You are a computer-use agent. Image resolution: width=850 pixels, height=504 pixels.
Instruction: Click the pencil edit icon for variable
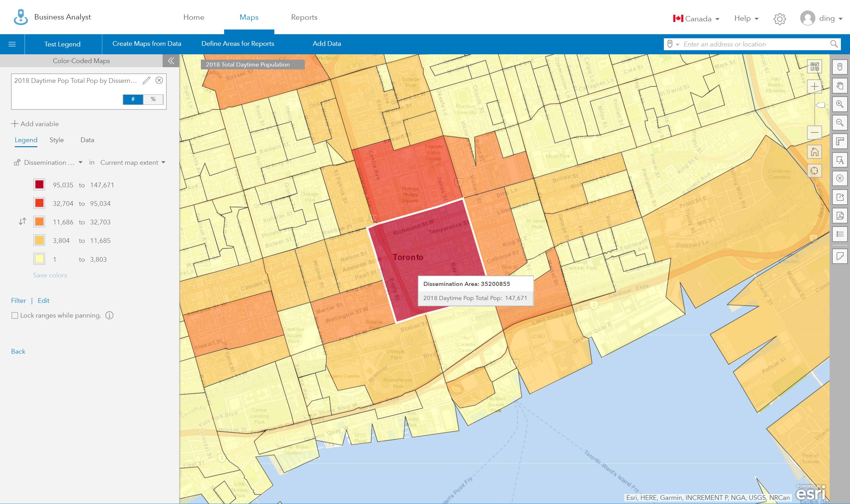[x=146, y=80]
